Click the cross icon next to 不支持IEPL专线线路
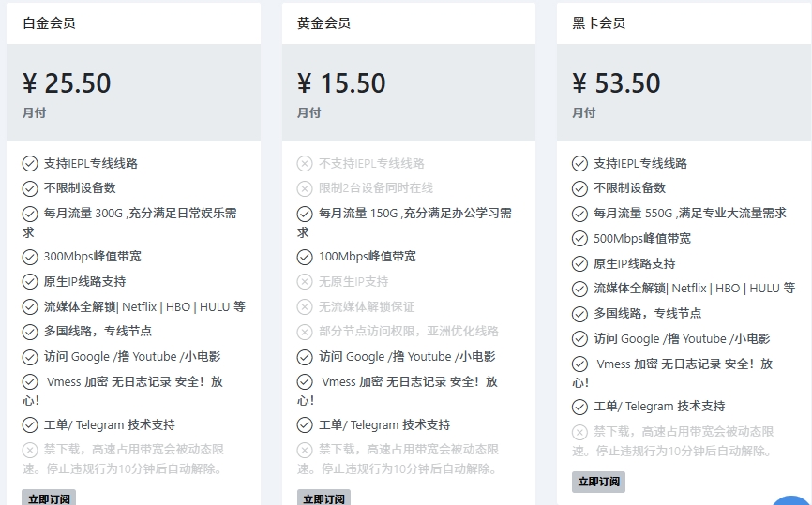The width and height of the screenshot is (812, 505). 305,164
